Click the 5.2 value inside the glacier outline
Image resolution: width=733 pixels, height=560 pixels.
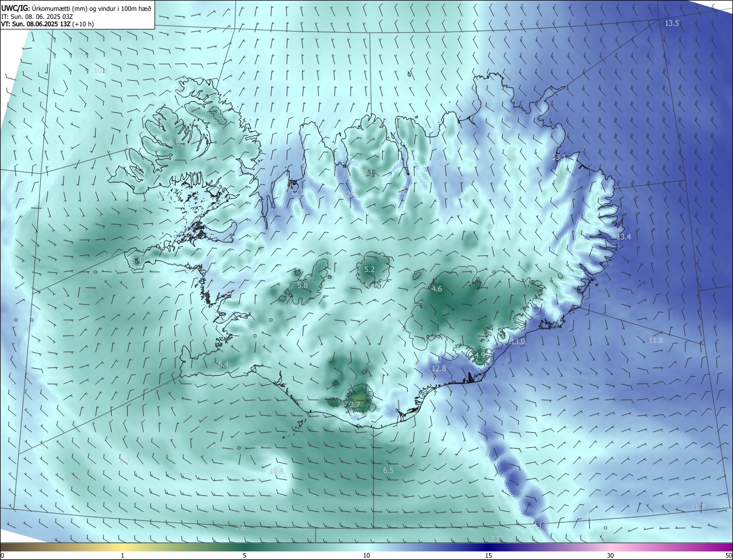[x=369, y=269]
